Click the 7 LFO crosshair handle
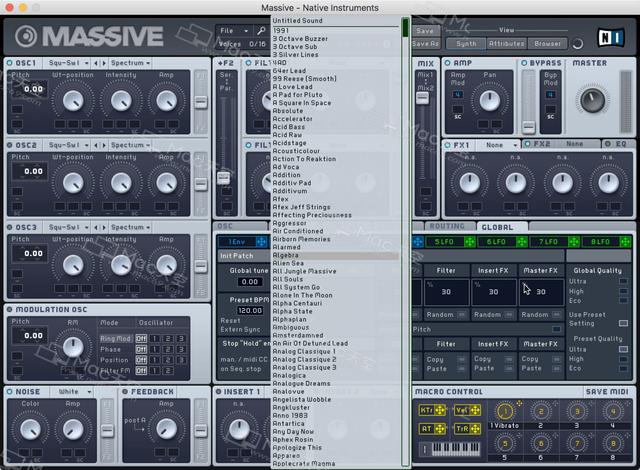Screen dimensions: 640x470 tap(573, 242)
